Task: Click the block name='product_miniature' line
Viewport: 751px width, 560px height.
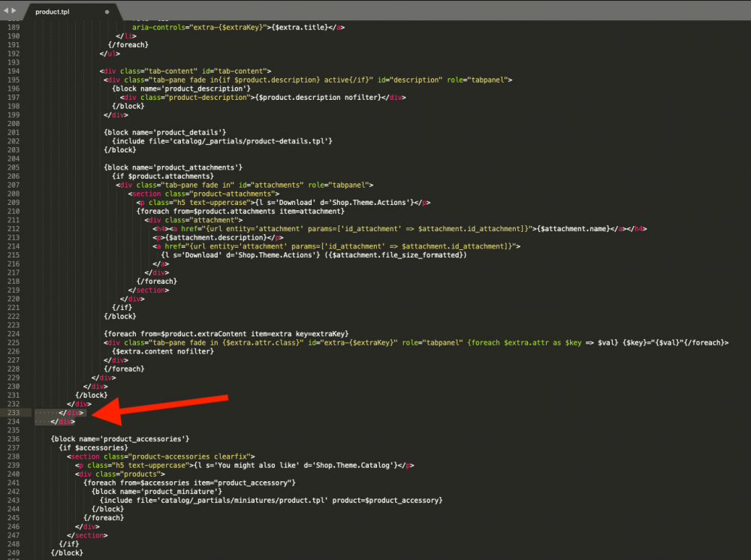Action: [x=157, y=492]
